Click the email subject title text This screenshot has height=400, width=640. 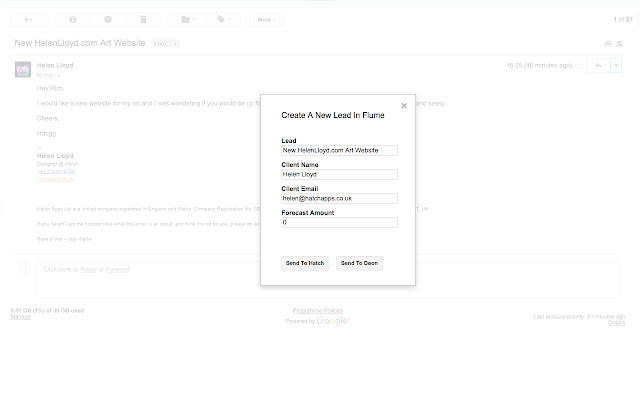coord(80,43)
